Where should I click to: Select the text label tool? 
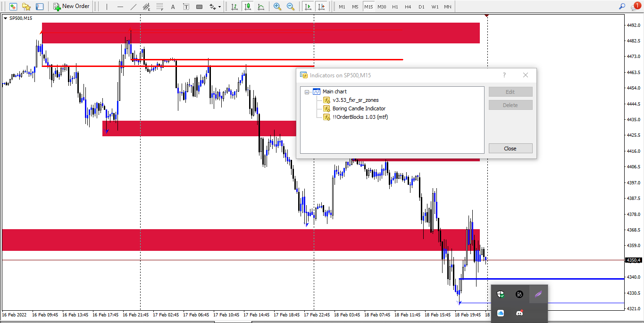click(186, 7)
